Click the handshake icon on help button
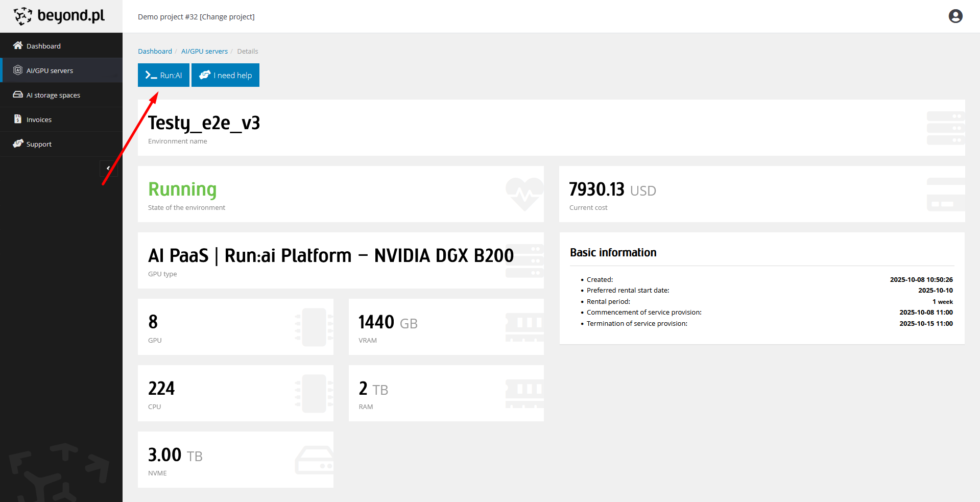 205,75
